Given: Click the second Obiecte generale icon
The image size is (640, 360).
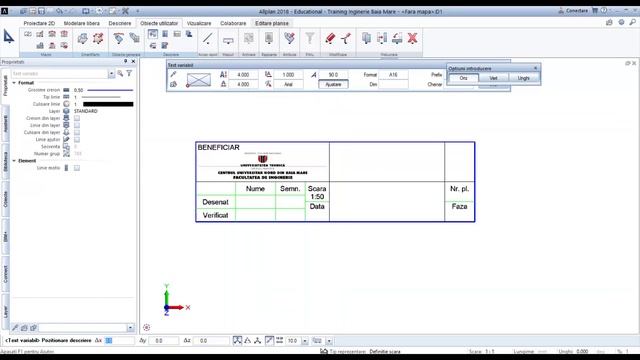Looking at the screenshot, I should (134, 38).
